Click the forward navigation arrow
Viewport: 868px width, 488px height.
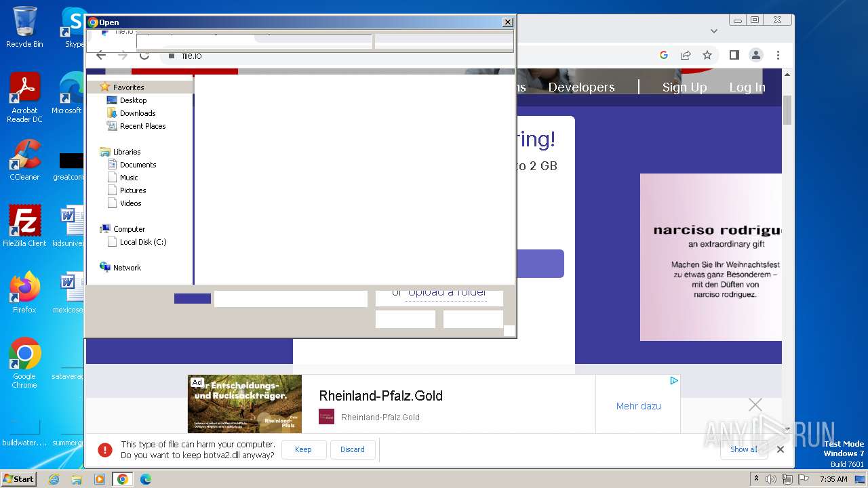click(x=123, y=56)
